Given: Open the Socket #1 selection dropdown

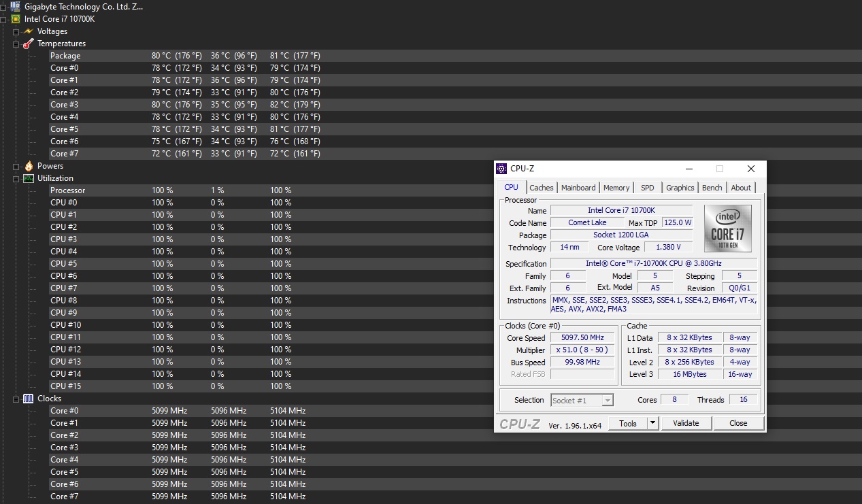Looking at the screenshot, I should (x=582, y=400).
